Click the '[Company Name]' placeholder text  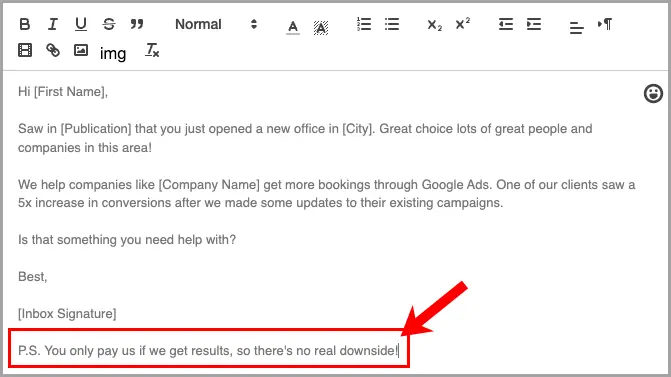coord(209,185)
